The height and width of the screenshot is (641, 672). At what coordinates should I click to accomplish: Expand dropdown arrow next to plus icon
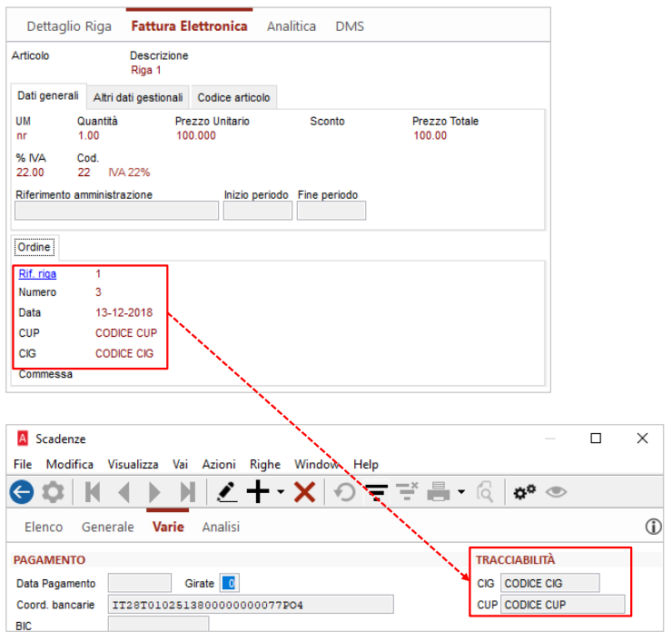(x=281, y=493)
